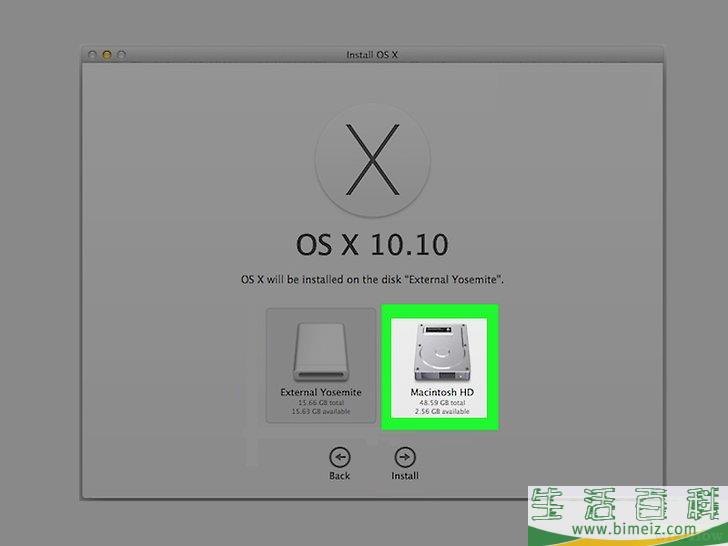The height and width of the screenshot is (546, 728).
Task: Click the green watermark logo characters
Action: click(x=627, y=504)
